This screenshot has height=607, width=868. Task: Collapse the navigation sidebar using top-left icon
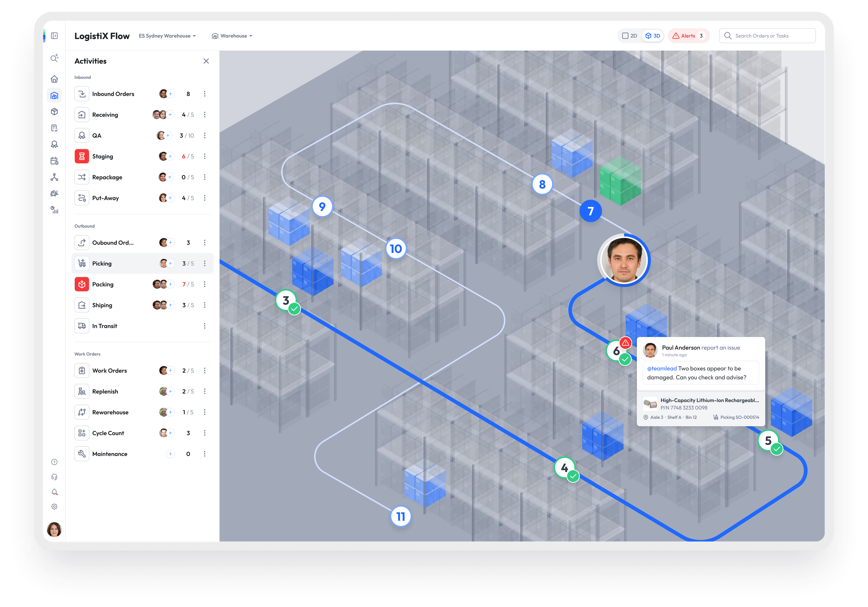tap(54, 36)
